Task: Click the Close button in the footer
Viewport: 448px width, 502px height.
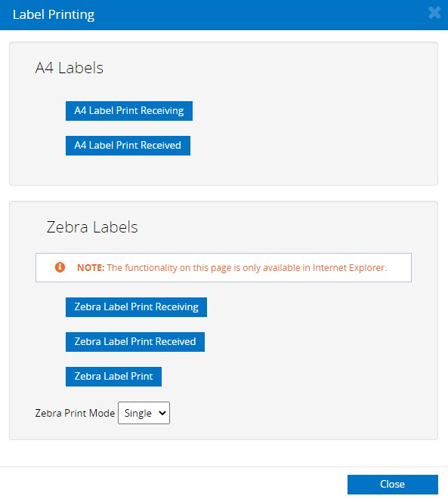Action: pyautogui.click(x=393, y=485)
